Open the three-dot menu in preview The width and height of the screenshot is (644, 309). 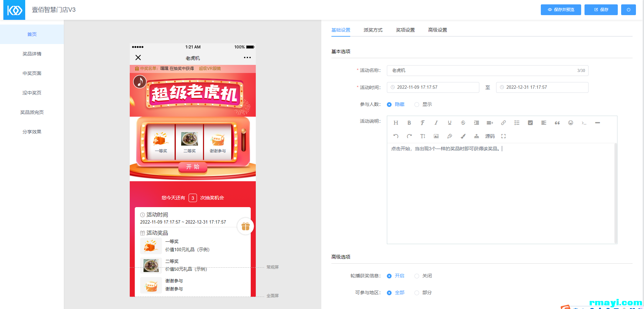[x=247, y=57]
